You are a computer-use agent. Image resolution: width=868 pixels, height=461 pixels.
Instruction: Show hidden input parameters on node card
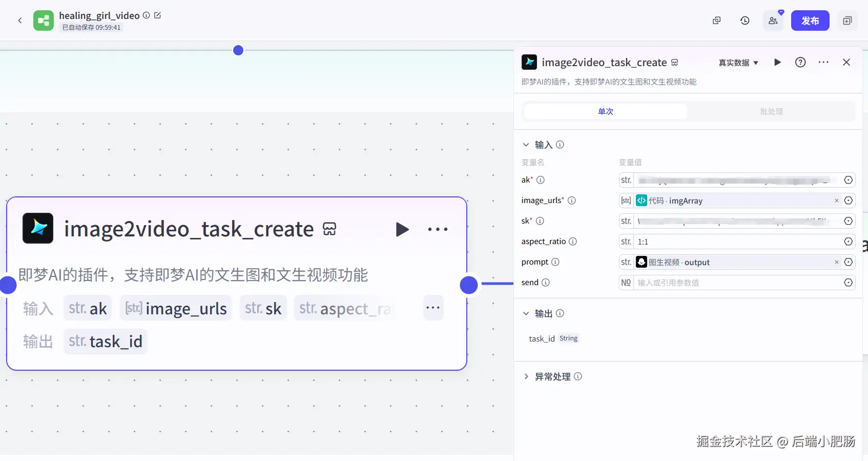click(433, 308)
